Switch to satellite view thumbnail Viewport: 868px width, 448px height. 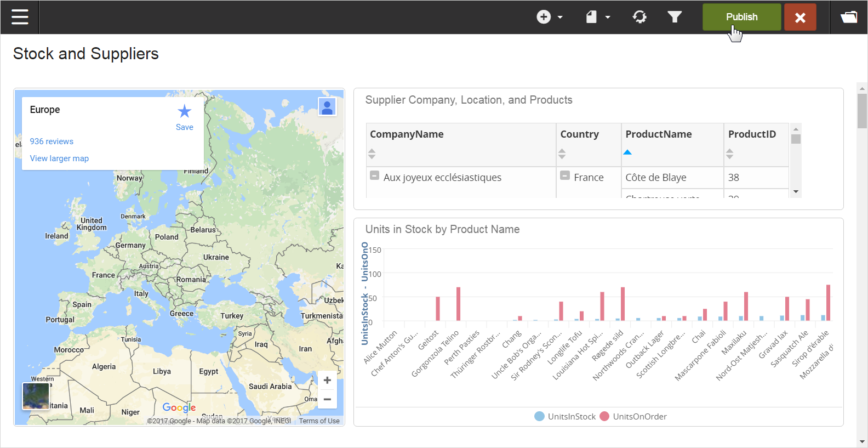pyautogui.click(x=36, y=396)
